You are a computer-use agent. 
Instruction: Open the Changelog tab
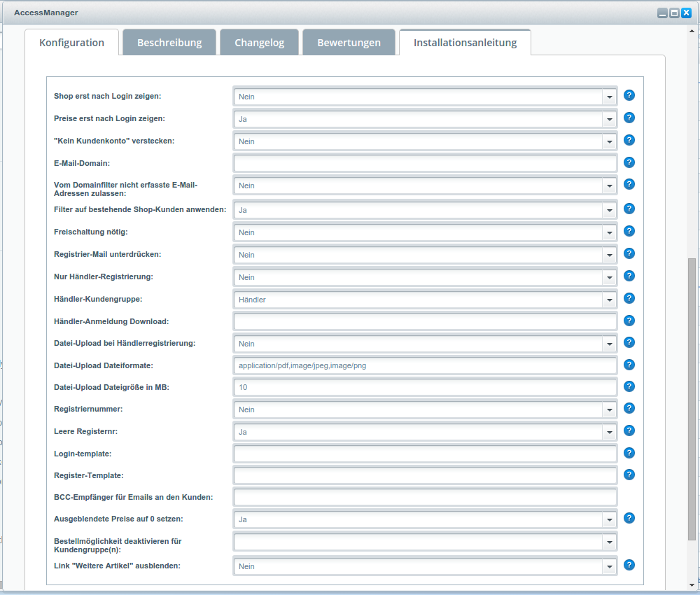coord(259,43)
